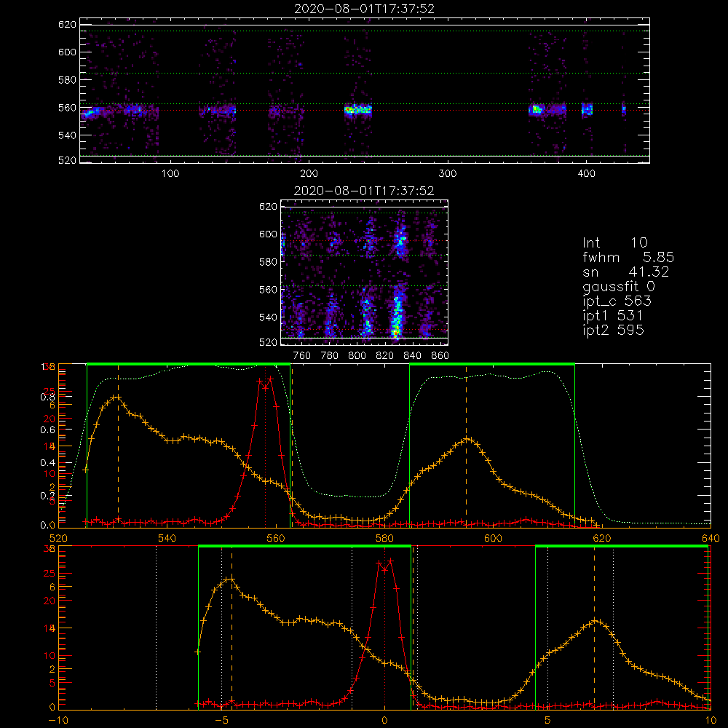Click x-axis label 100 on top spectrogram
This screenshot has width=728, height=728.
click(x=170, y=174)
